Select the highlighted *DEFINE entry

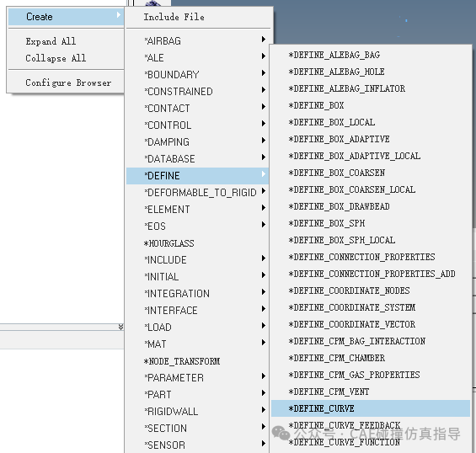point(198,176)
